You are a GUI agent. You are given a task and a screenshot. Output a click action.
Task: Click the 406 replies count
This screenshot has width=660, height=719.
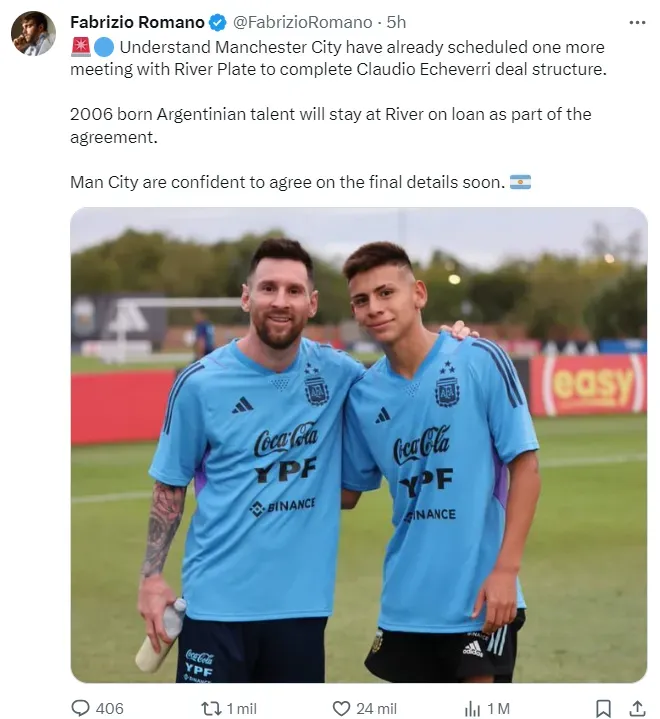click(110, 708)
